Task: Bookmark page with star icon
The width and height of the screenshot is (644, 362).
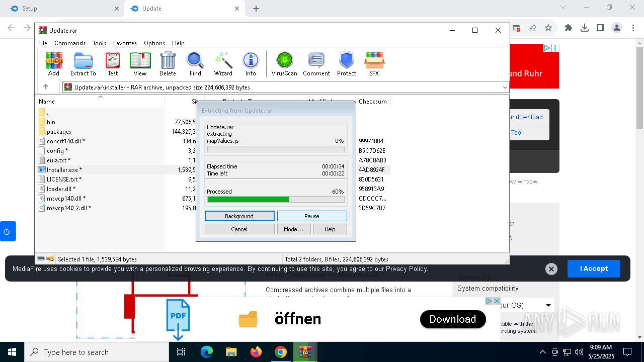Action: click(x=548, y=28)
